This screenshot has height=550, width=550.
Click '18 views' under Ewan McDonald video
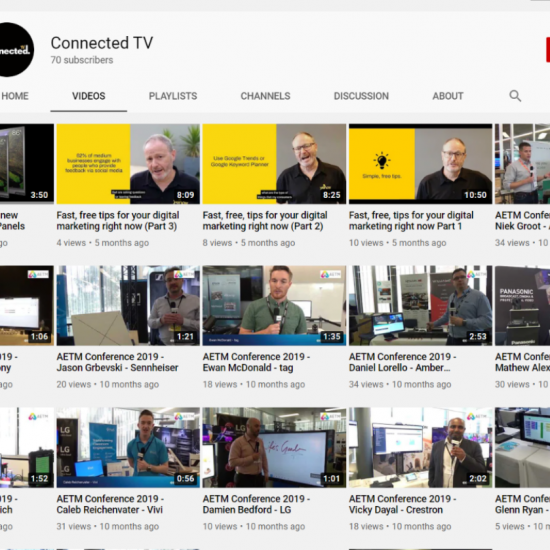point(220,384)
